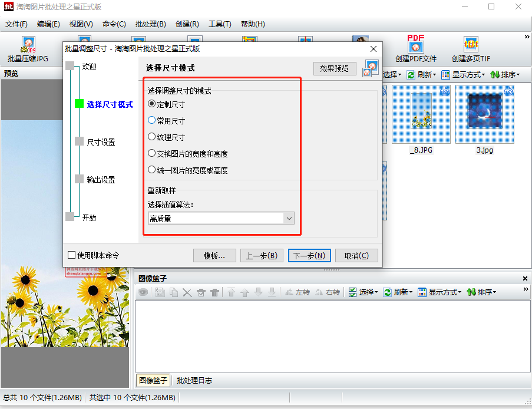Viewport: 532px width, 409px height.
Task: Click the 输出设置 wizard step
Action: 101,180
